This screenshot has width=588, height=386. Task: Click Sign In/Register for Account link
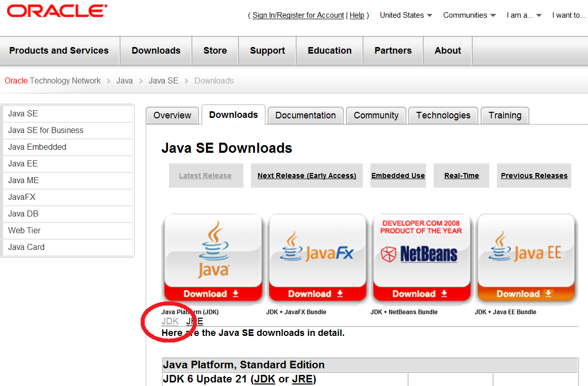(298, 15)
